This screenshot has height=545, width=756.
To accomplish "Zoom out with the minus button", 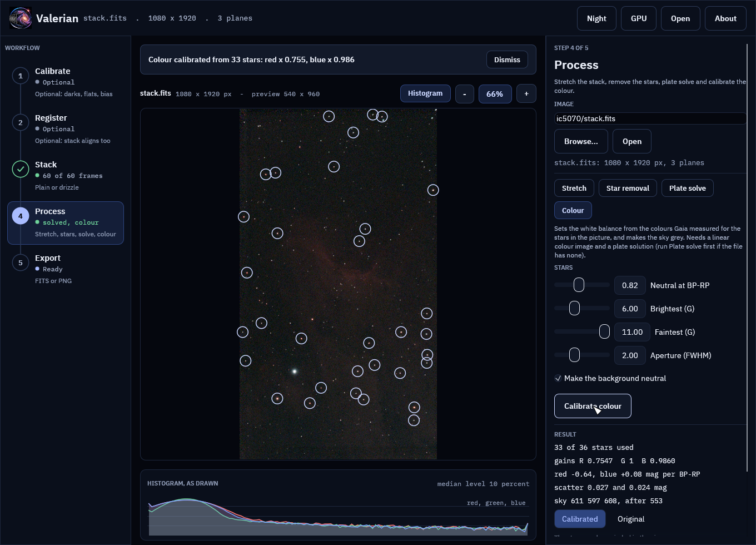I will click(465, 94).
